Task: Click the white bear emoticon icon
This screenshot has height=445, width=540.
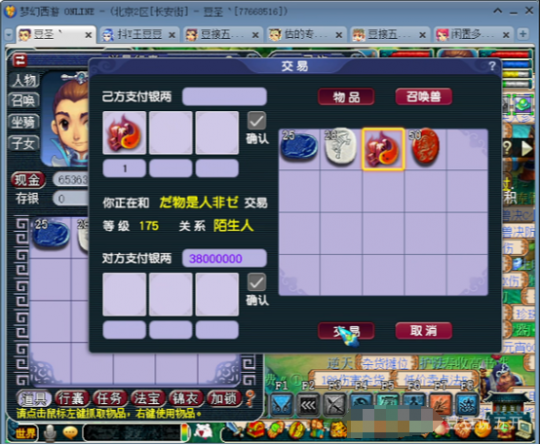Action: click(x=204, y=432)
